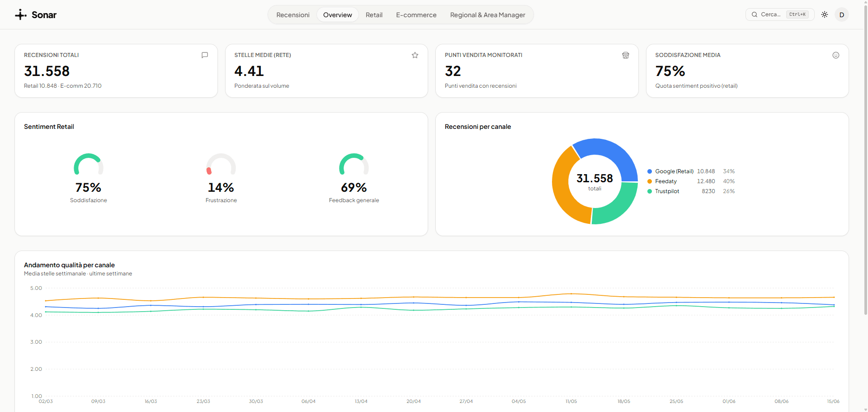Click the Recensioni per canale heading
This screenshot has height=412, width=868.
(x=478, y=127)
